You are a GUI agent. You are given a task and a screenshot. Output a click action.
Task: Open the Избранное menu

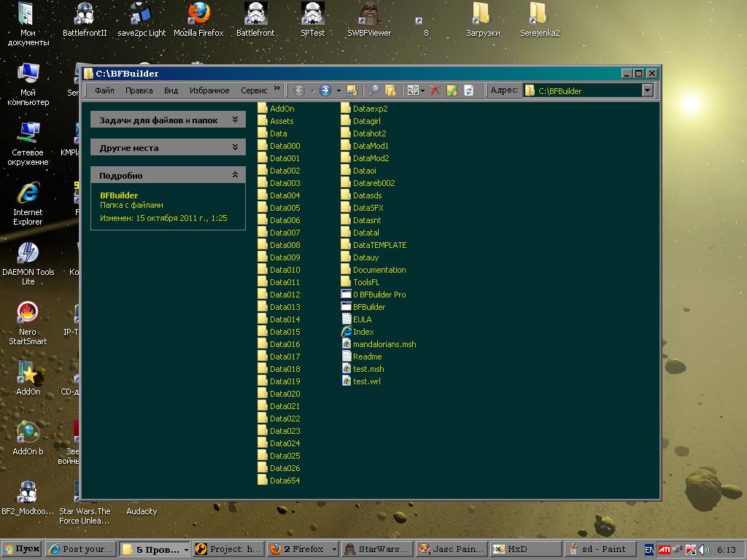[209, 90]
